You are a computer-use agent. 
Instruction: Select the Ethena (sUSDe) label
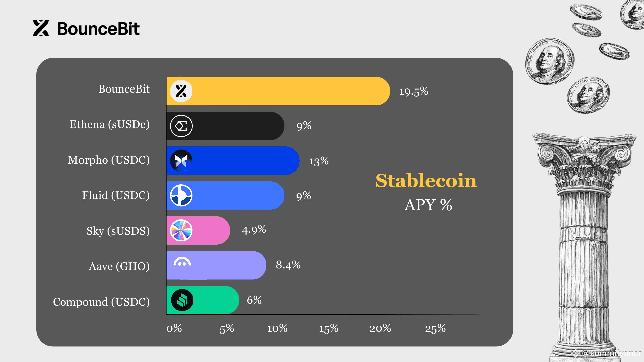click(110, 124)
